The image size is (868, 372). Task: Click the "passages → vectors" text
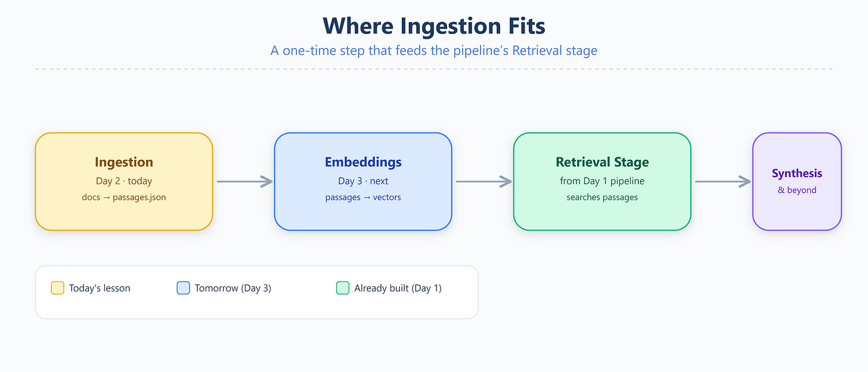coord(363,197)
